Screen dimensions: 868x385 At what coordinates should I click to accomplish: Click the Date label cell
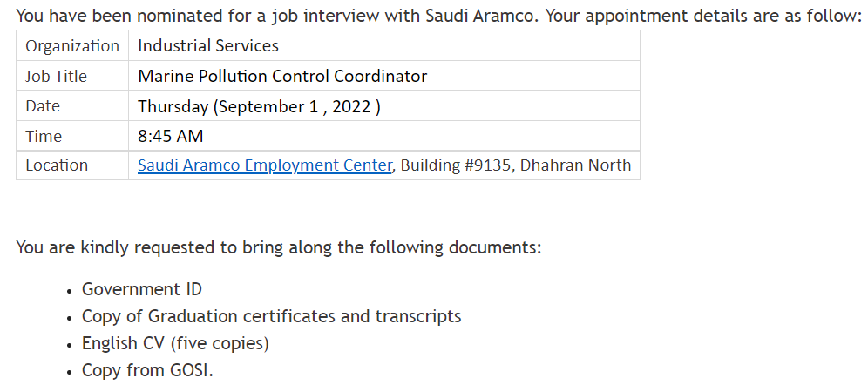[72, 105]
